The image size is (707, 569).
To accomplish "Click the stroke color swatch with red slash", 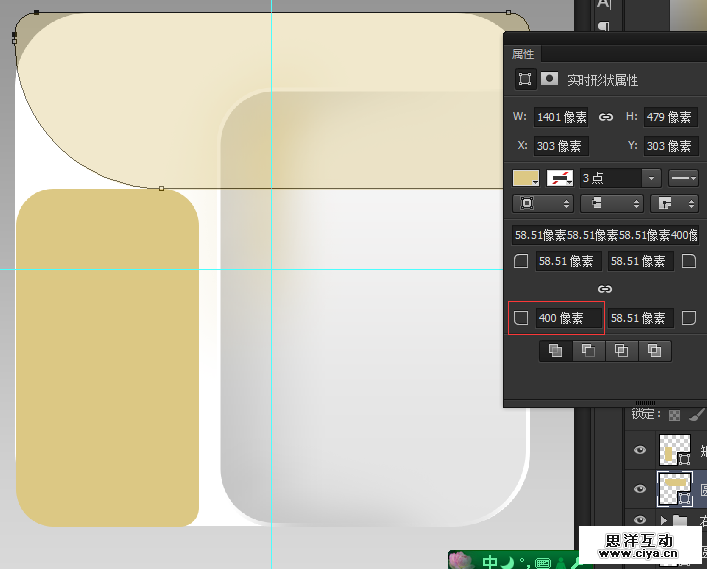I will [x=559, y=178].
